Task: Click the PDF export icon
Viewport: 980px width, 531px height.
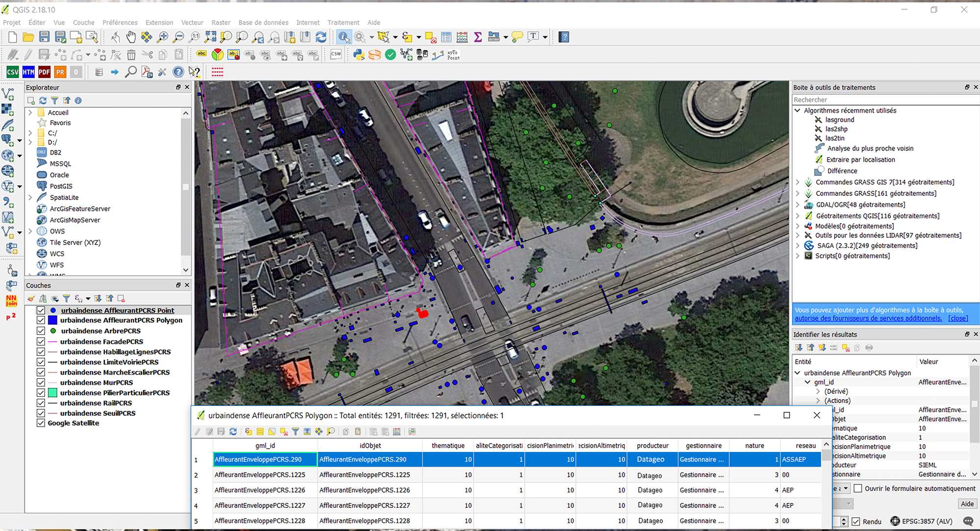Action: (44, 72)
